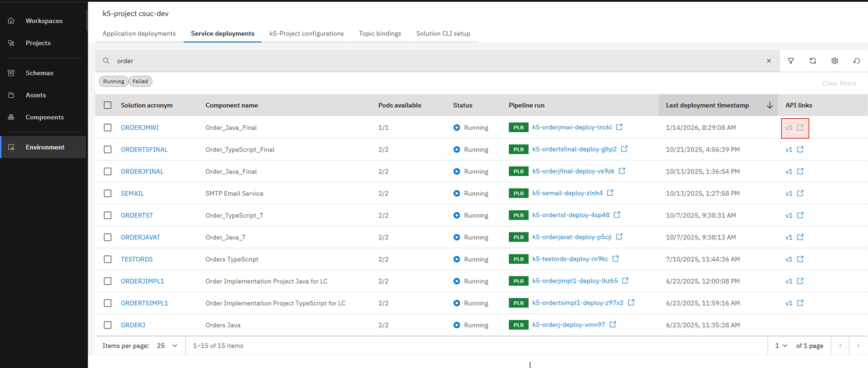Click the search input showing 'order'

pyautogui.click(x=233, y=61)
